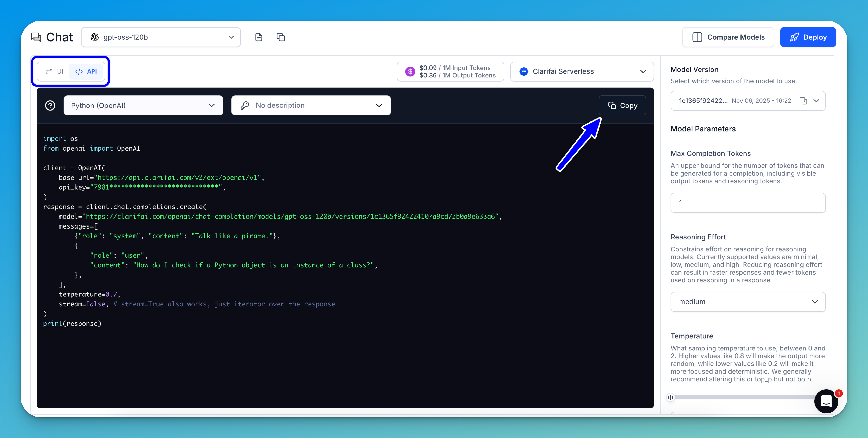Image resolution: width=868 pixels, height=438 pixels.
Task: Copy the model version ID icon
Action: click(x=803, y=101)
